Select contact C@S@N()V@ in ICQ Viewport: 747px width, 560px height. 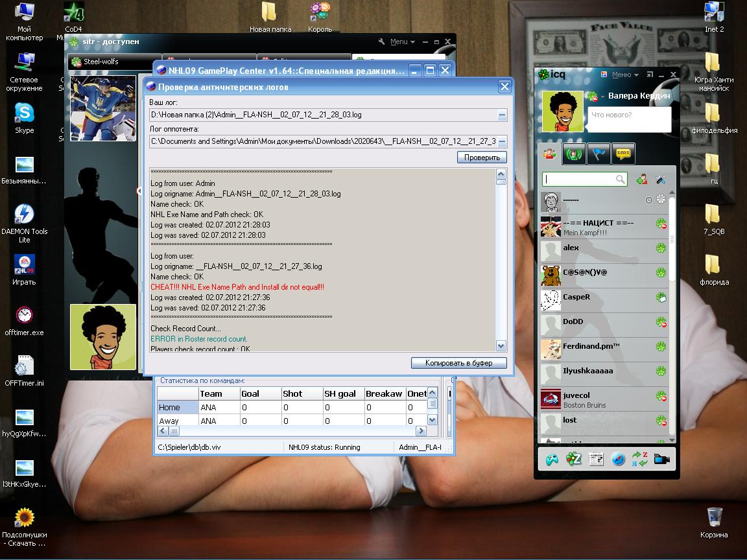tap(604, 275)
